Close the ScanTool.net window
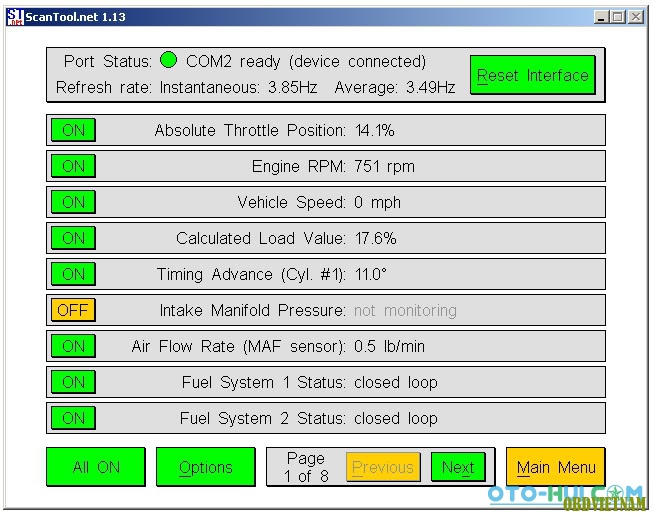The height and width of the screenshot is (515, 653). point(636,17)
